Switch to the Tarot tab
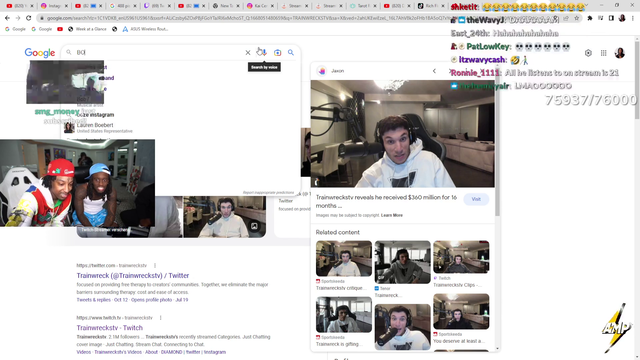 coord(361,6)
